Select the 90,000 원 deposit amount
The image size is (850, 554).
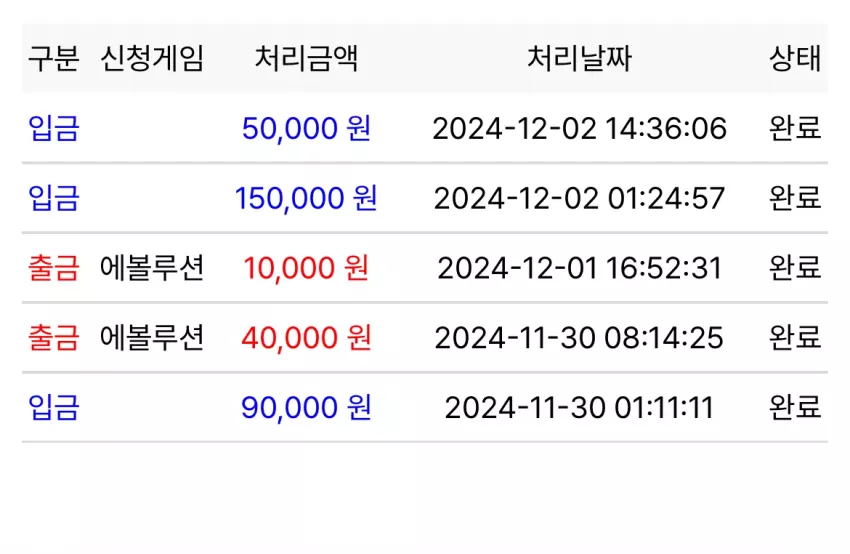[306, 407]
